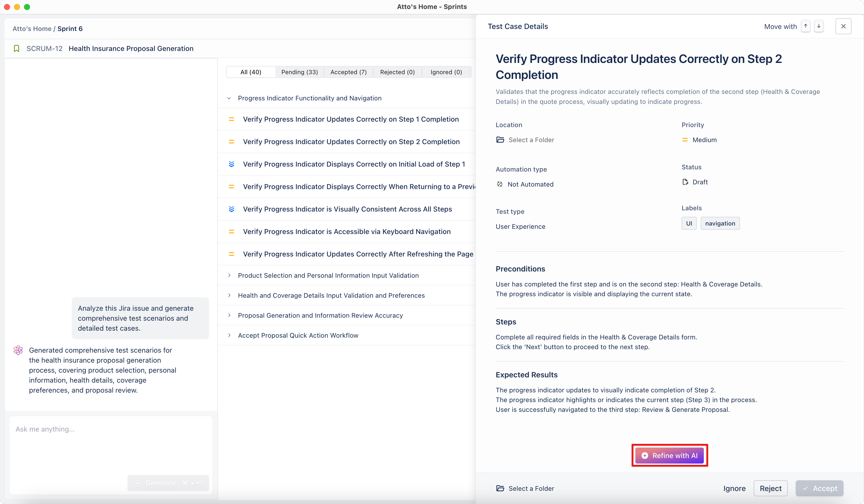864x504 pixels.
Task: Collapse Progress Indicator Functionality and Navigation group
Action: (x=229, y=98)
